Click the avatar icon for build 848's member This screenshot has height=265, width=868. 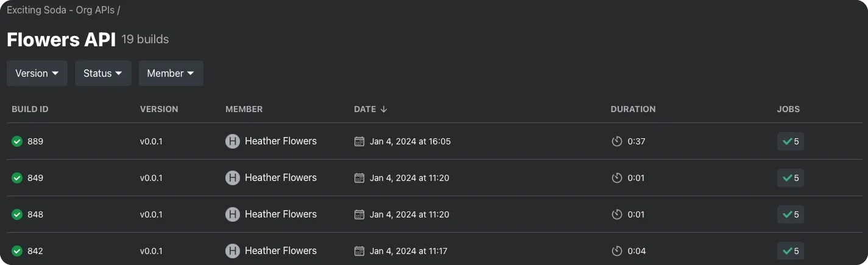click(232, 214)
